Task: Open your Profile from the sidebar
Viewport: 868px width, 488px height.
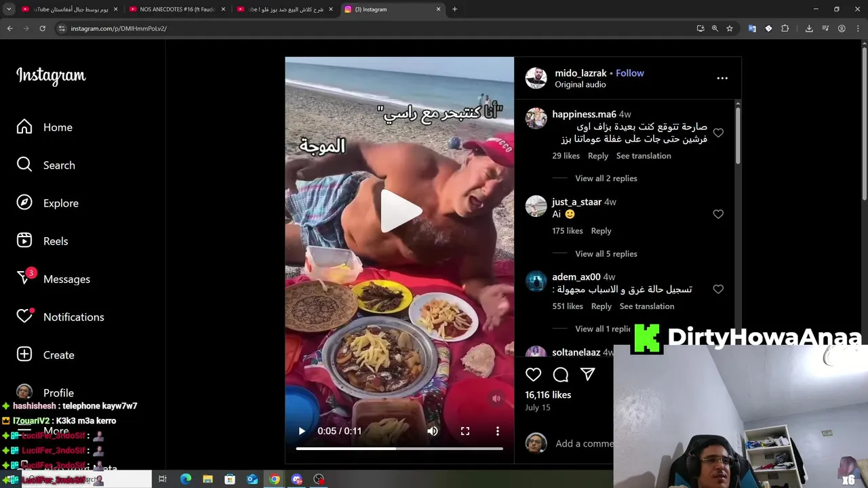Action: 45,393
